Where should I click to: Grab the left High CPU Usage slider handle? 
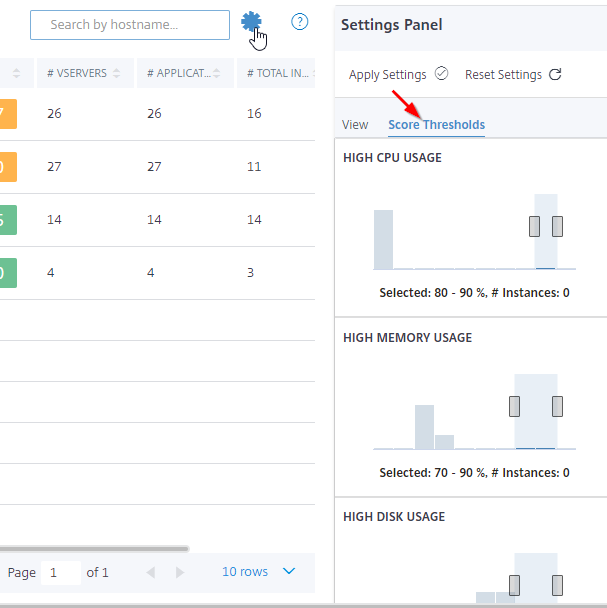[534, 226]
